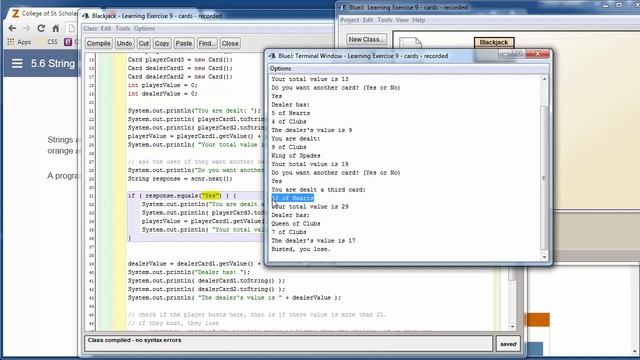Screen dimensions: 640x360
Task: Click "The dealer's value is 17" line
Action: 313,240
